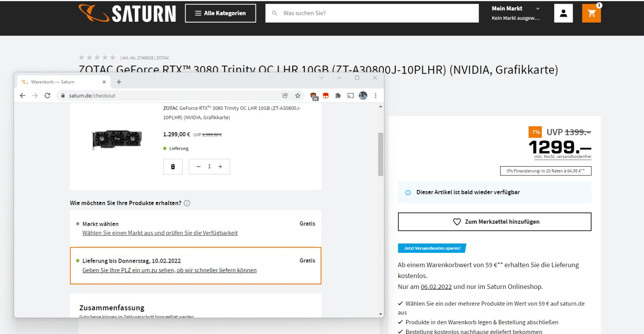
Task: Remove item with trash icon
Action: click(173, 167)
